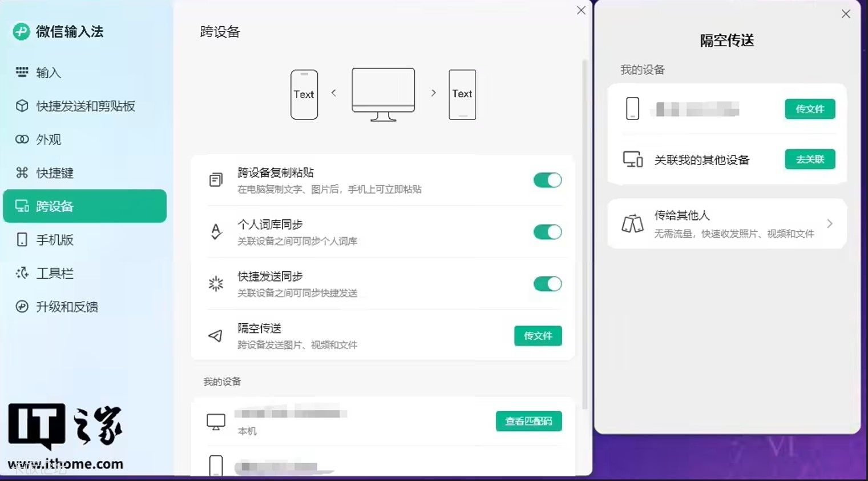
Task: Click 传文件 next to phone in 隔空传送 panel
Action: (810, 109)
